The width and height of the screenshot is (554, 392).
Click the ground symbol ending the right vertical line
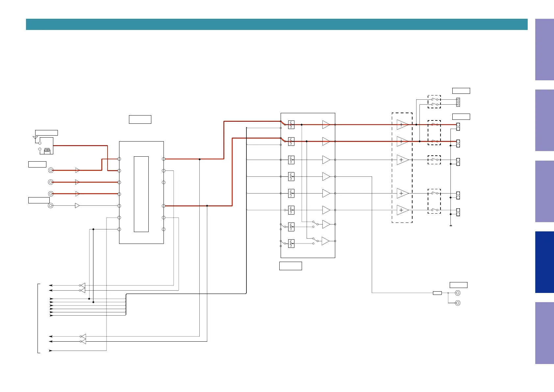pyautogui.click(x=451, y=225)
